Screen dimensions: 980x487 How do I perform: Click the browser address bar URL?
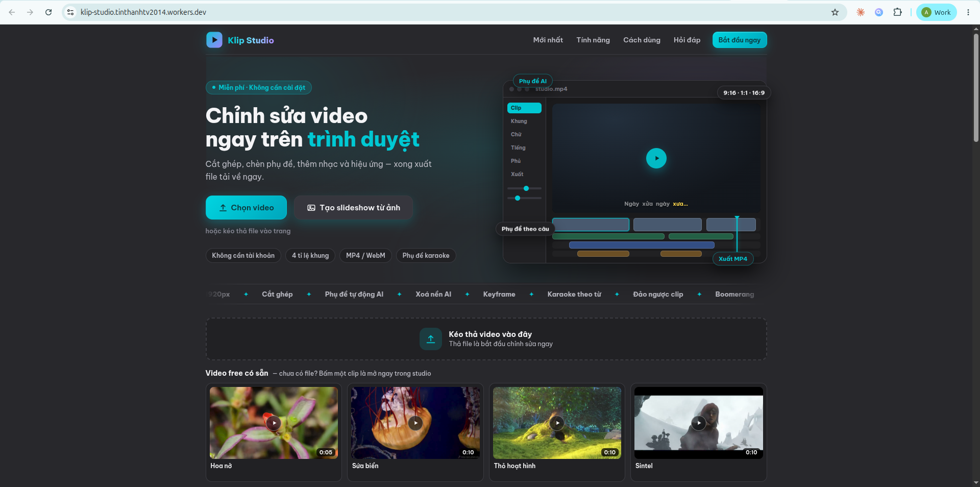[143, 12]
